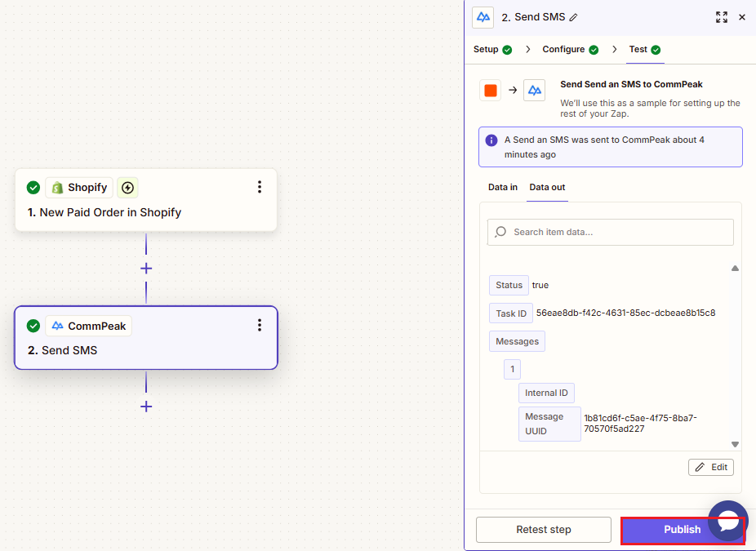Click the chevron between Setup and Configure

[528, 49]
